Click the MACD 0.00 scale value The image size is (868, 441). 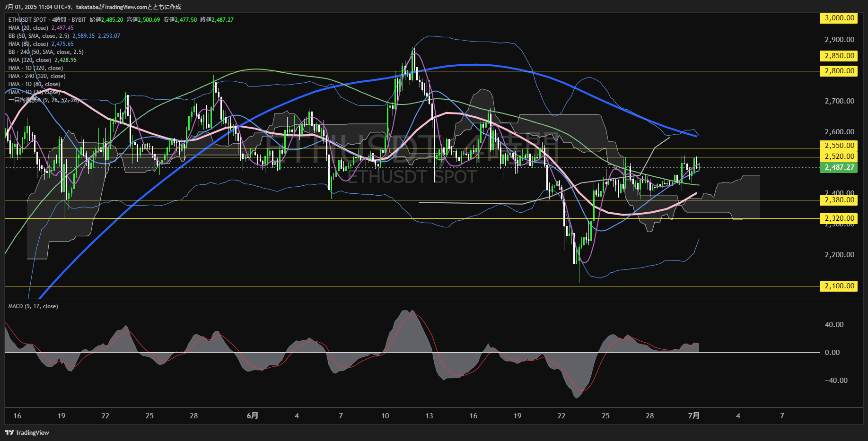click(832, 353)
